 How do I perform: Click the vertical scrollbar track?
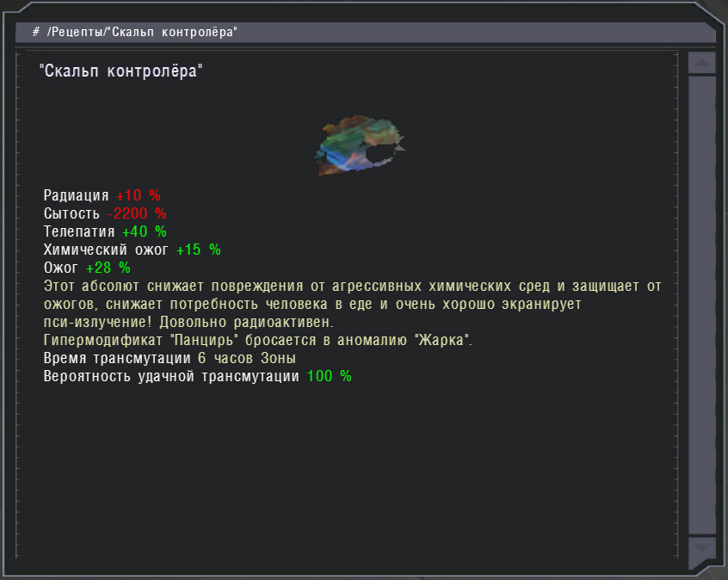click(x=702, y=301)
